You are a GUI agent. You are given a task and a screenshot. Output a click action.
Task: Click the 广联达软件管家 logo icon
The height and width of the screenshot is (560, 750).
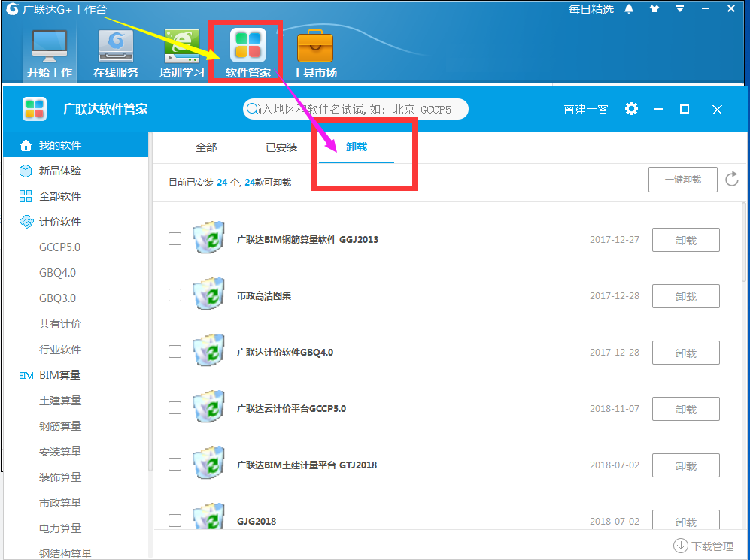click(x=35, y=109)
